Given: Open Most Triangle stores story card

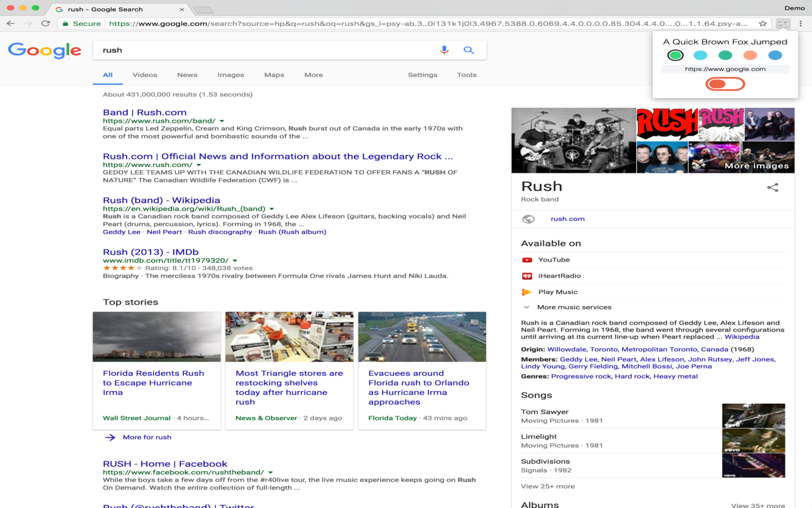Looking at the screenshot, I should click(x=289, y=371).
